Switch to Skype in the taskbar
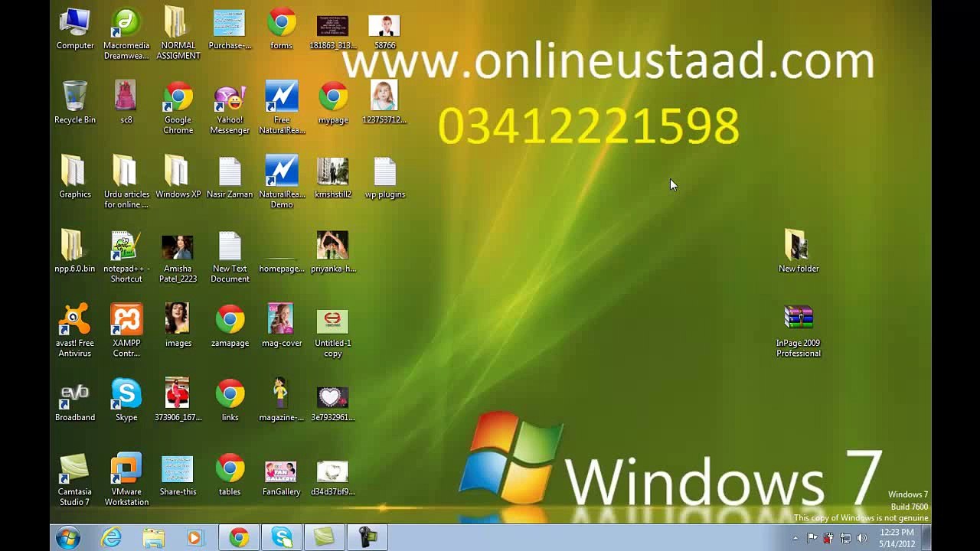 click(282, 538)
